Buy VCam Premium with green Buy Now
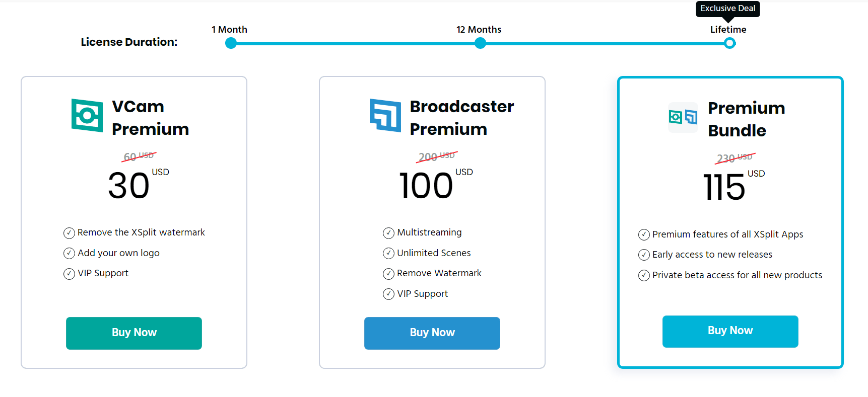The image size is (868, 397). pos(134,333)
